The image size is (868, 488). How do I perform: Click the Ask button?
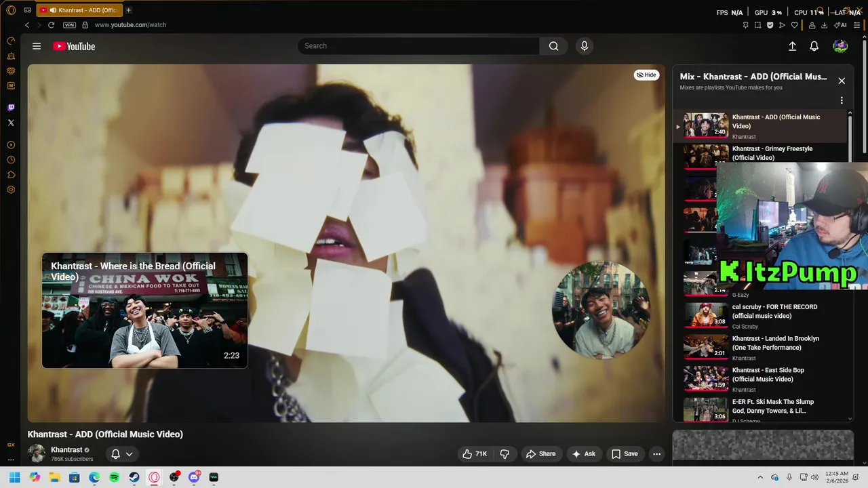pyautogui.click(x=584, y=454)
